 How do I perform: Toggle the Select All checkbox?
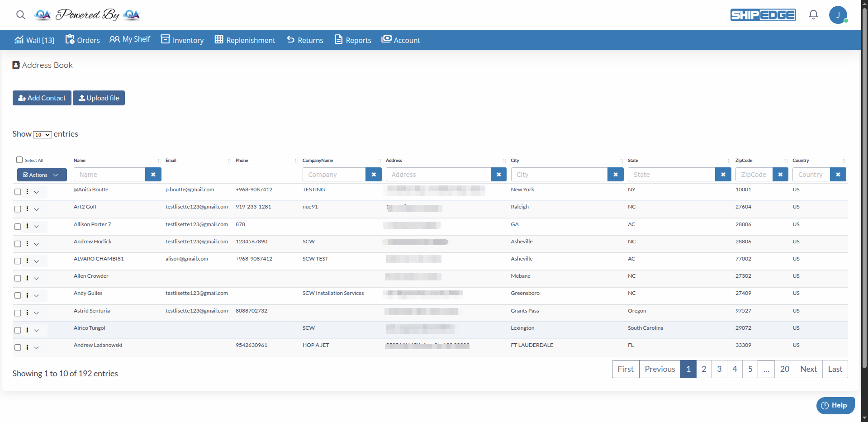click(x=19, y=160)
